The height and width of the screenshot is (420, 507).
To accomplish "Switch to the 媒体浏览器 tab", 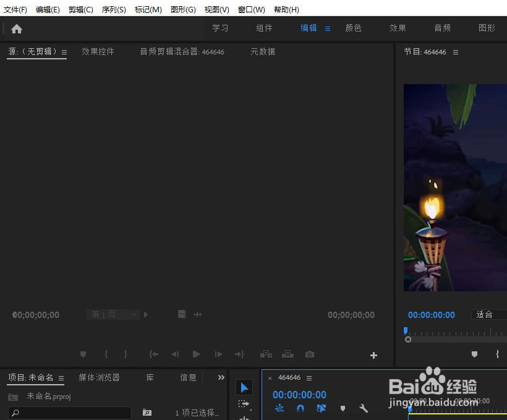I will coord(100,377).
